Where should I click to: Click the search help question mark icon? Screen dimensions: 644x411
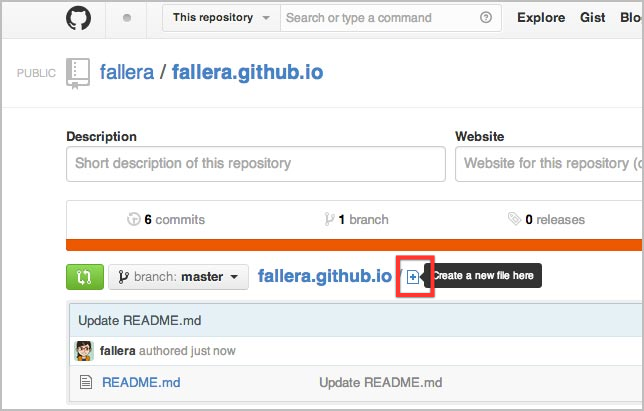tap(486, 18)
